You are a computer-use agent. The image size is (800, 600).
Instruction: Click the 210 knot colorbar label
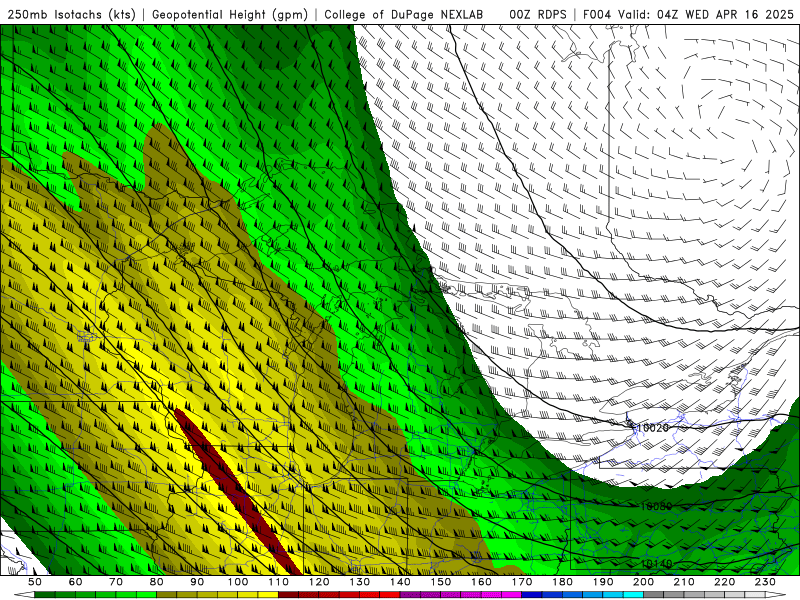pyautogui.click(x=685, y=582)
